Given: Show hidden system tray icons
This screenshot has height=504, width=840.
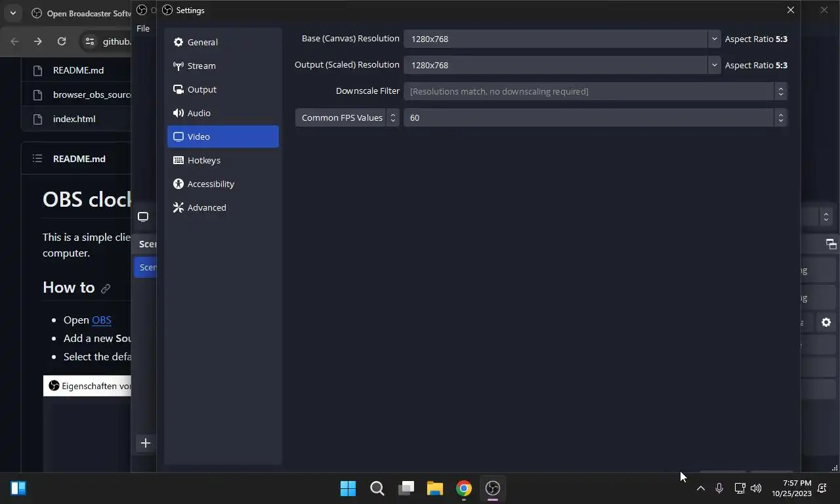Looking at the screenshot, I should pyautogui.click(x=700, y=488).
